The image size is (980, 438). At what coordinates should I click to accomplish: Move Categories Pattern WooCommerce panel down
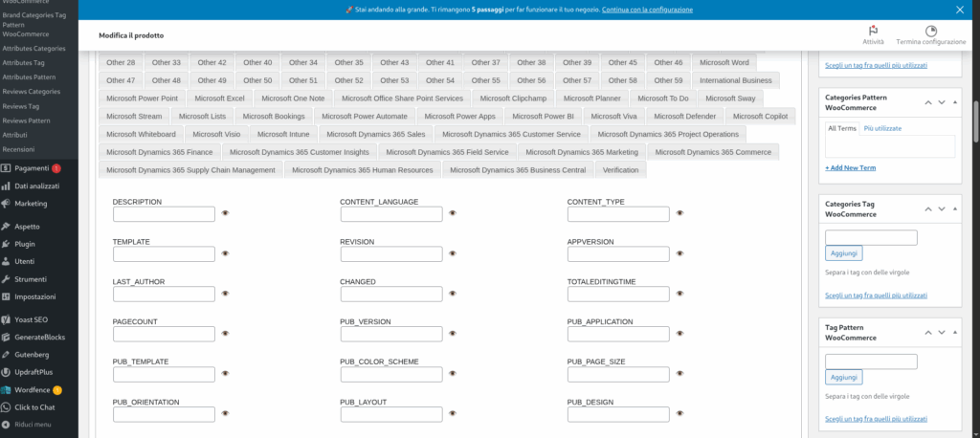coord(942,102)
